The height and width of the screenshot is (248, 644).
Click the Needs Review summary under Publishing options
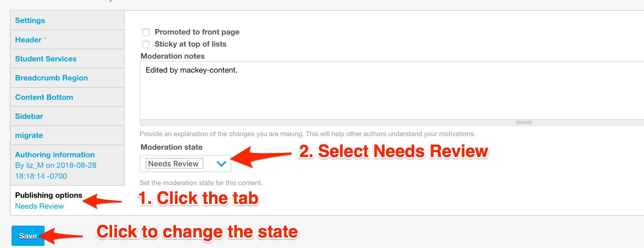click(x=39, y=206)
